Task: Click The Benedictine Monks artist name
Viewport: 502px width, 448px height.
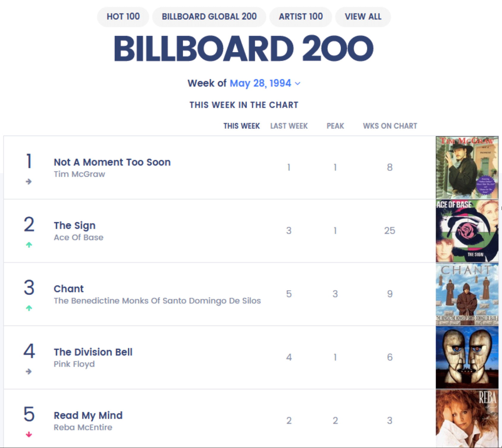Action: coord(157,301)
